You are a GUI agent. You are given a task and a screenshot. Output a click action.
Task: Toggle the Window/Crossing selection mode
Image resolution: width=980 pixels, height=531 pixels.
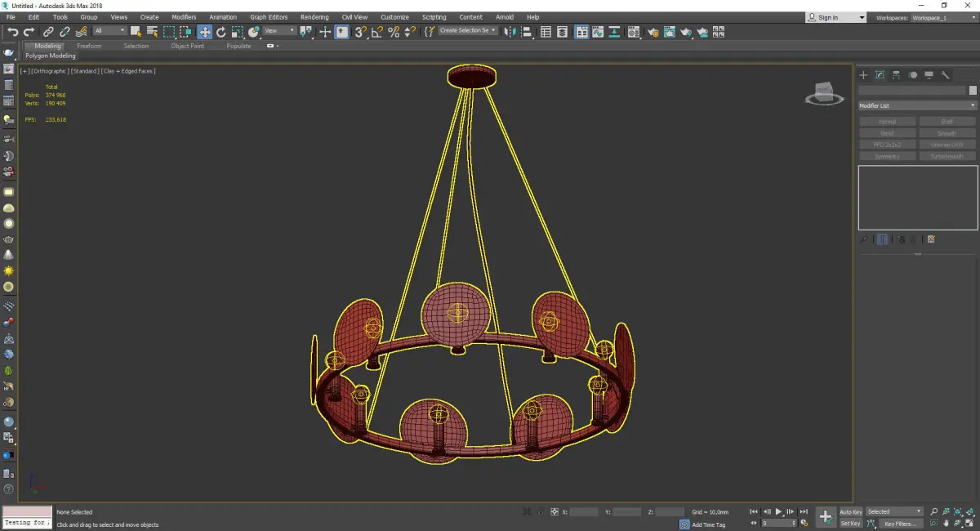coord(186,32)
